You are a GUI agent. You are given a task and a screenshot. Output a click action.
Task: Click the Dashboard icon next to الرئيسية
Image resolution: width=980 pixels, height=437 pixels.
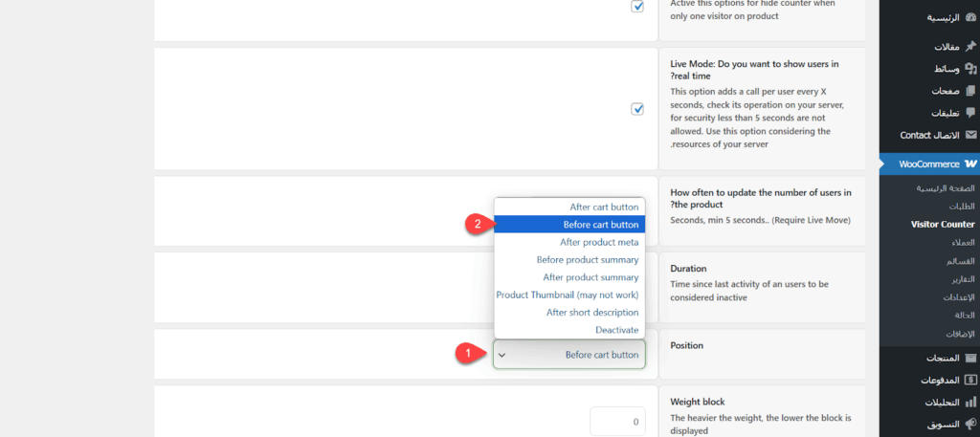[970, 17]
